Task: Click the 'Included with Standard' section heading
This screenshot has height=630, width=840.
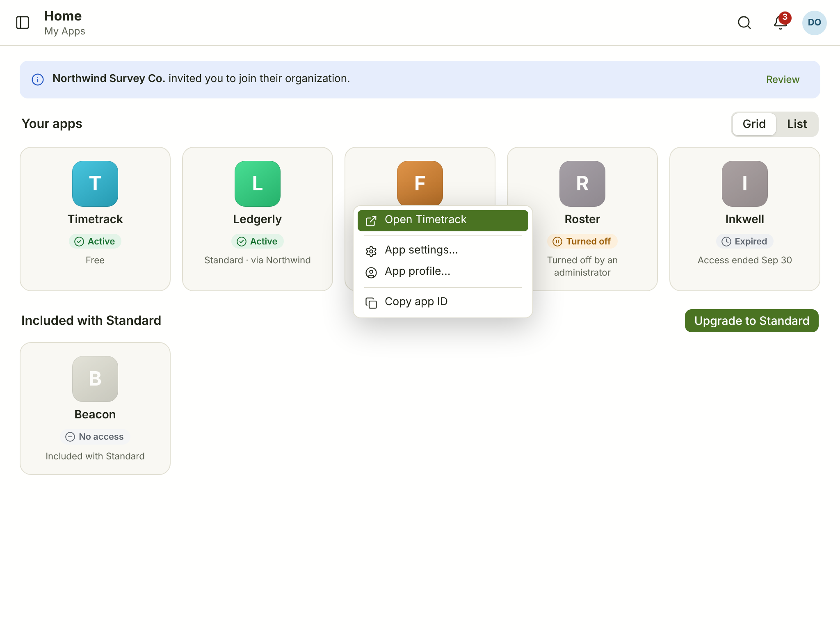Action: click(x=91, y=320)
